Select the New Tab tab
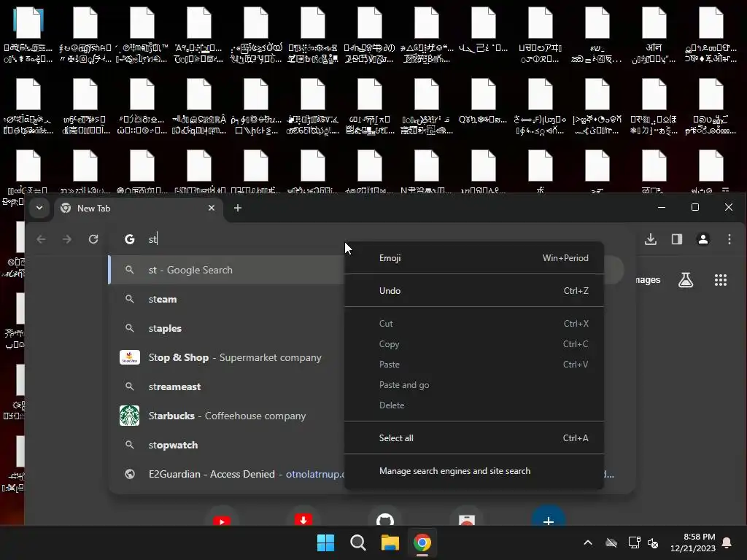The height and width of the screenshot is (560, 747). [138, 208]
